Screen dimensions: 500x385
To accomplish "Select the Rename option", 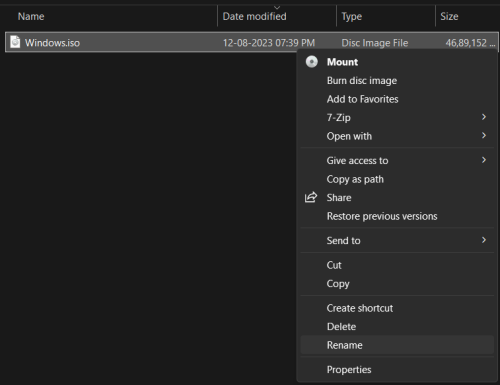I will 397,345.
